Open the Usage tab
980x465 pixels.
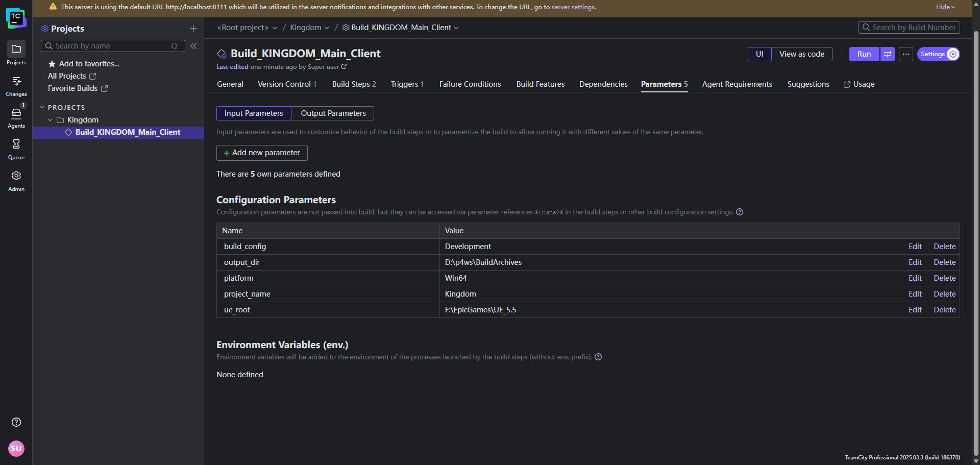(x=859, y=84)
